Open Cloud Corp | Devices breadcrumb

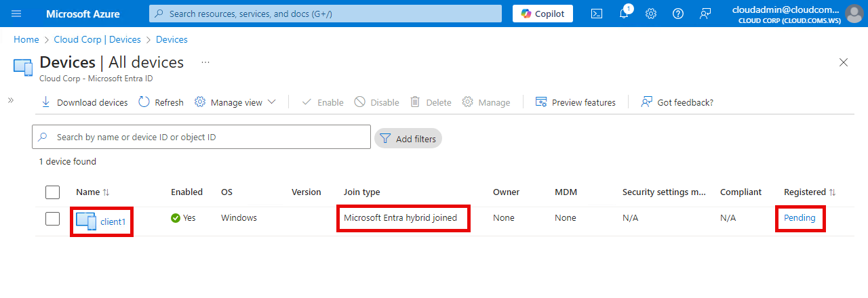click(x=98, y=40)
